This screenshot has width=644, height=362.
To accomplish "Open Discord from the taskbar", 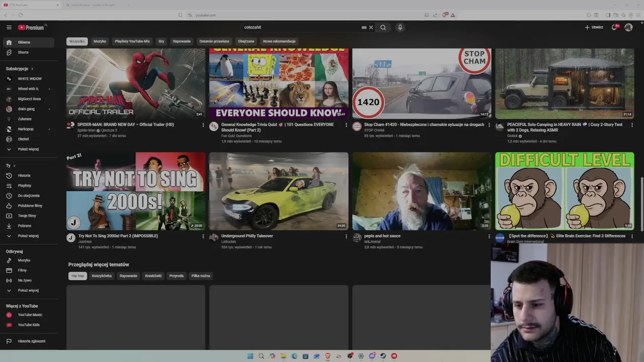I will (372, 356).
